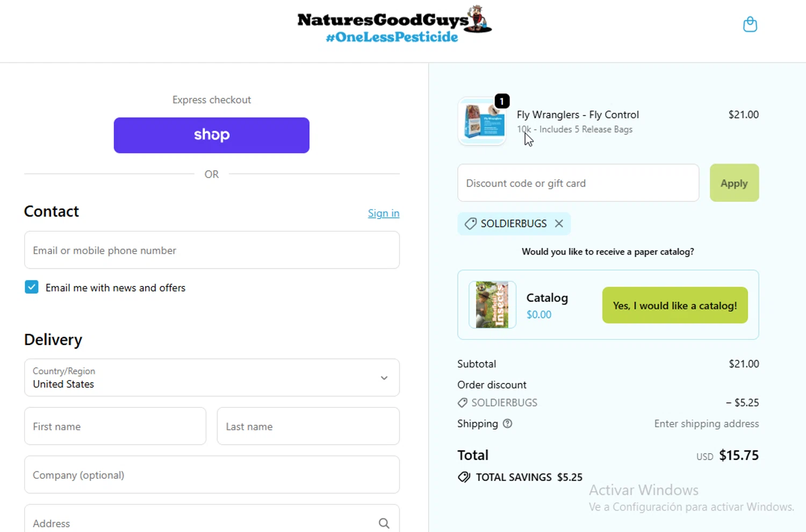
Task: Click the Enter shipping address text
Action: tap(706, 424)
